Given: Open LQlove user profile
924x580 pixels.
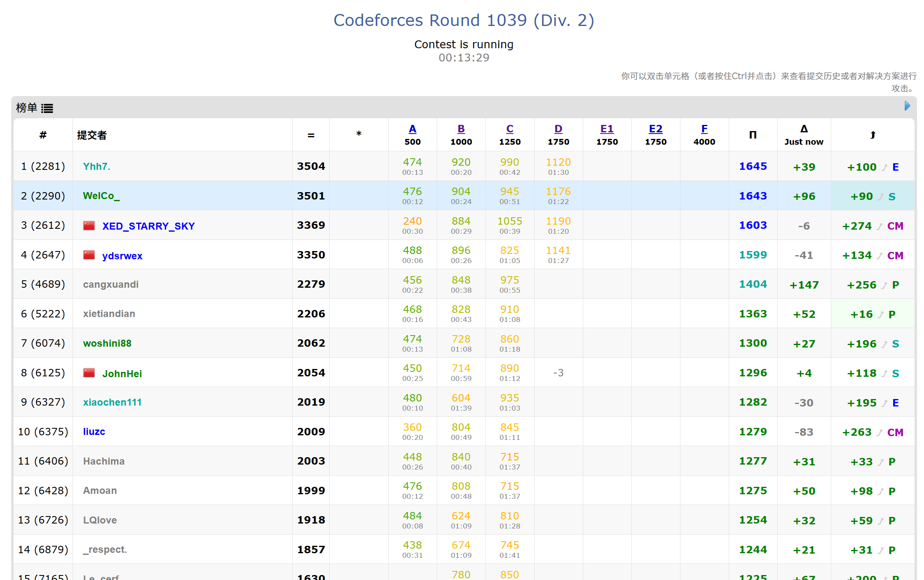Looking at the screenshot, I should click(100, 520).
